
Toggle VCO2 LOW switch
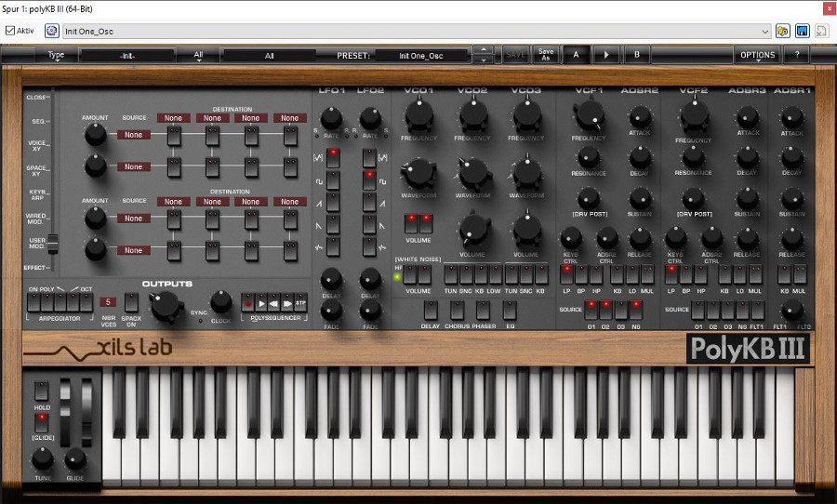coord(496,274)
